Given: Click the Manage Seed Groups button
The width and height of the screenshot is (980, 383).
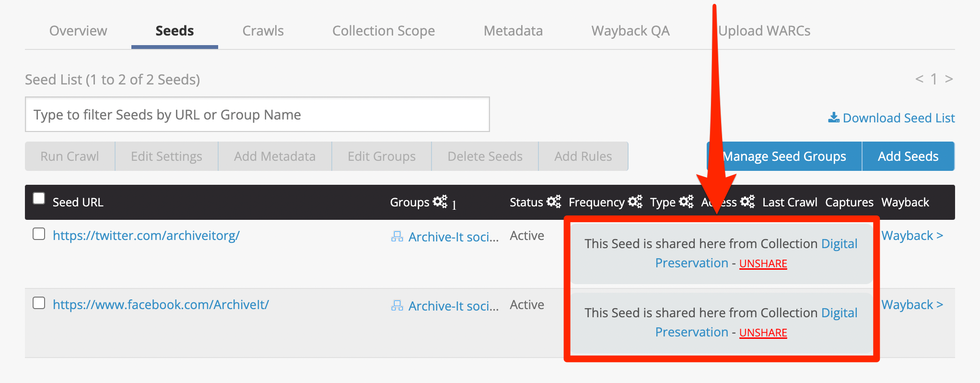Looking at the screenshot, I should [x=784, y=156].
